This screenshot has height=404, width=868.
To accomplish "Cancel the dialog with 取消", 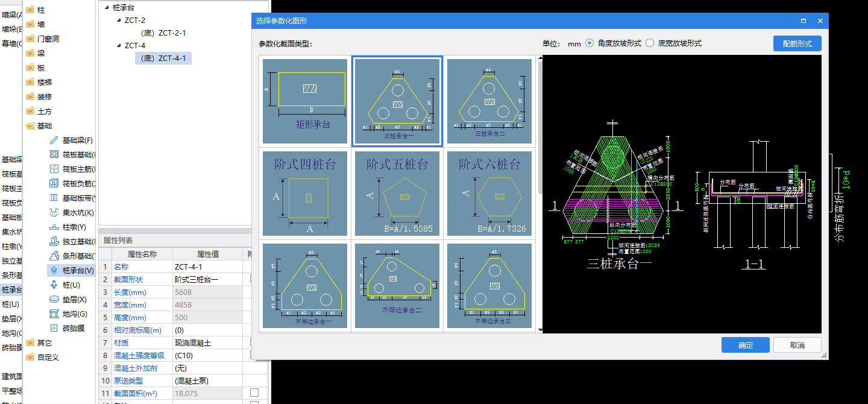I will (x=797, y=346).
